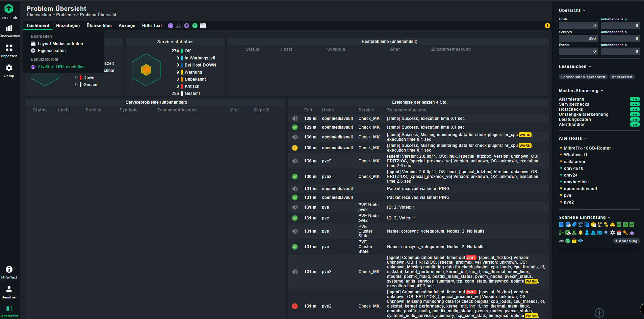Click the 1 Änderung pending changes button
This screenshot has width=644, height=319.
626,241
